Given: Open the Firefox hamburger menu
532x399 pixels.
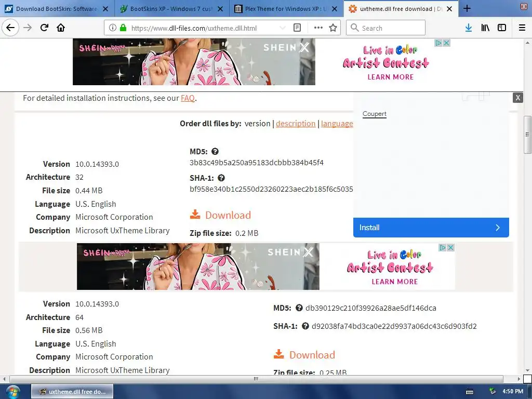Looking at the screenshot, I should pos(522,28).
